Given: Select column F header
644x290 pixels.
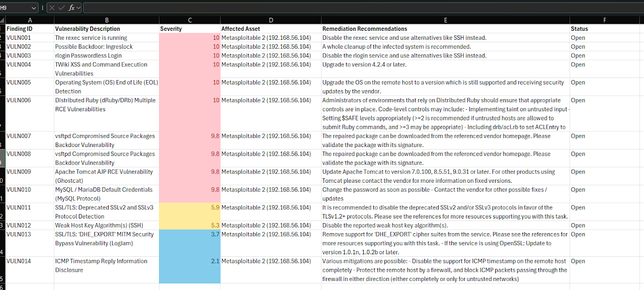Looking at the screenshot, I should pyautogui.click(x=604, y=20).
